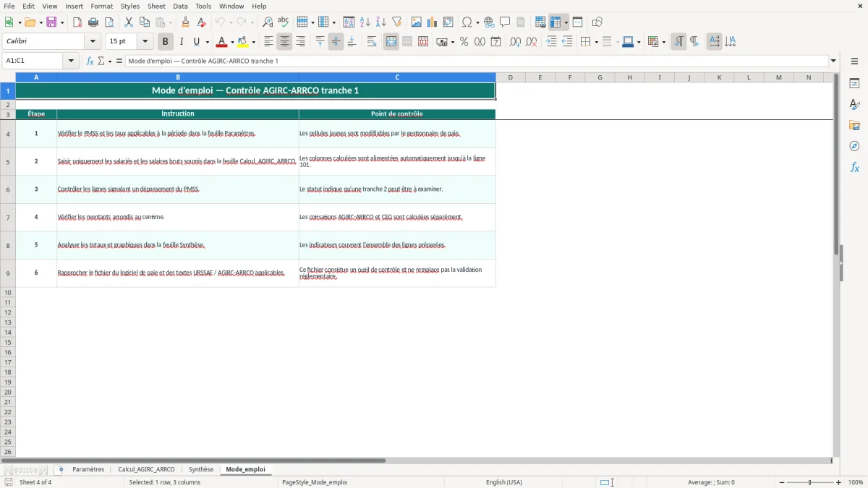Open font color dropdown arrow
868x488 pixels.
[231, 43]
